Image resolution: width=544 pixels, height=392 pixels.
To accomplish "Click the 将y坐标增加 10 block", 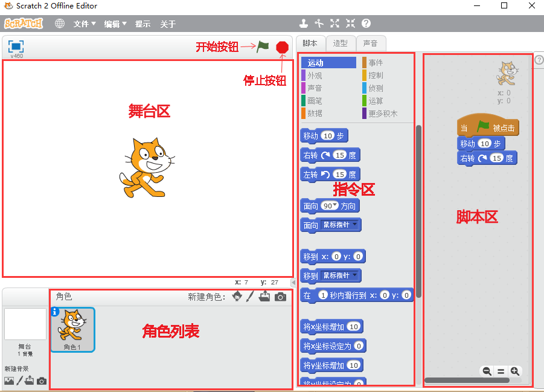I will [x=331, y=365].
